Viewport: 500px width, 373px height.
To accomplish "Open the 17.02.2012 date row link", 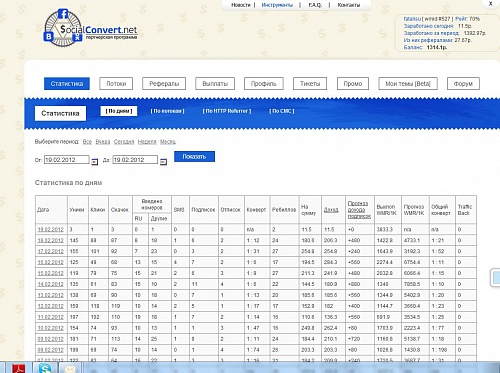I will 50,251.
